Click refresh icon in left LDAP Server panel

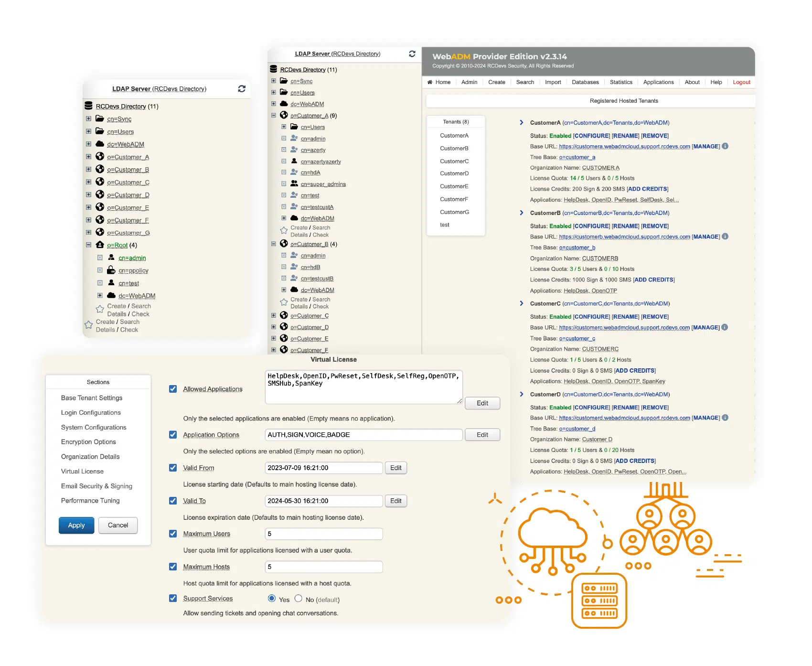[x=242, y=89]
